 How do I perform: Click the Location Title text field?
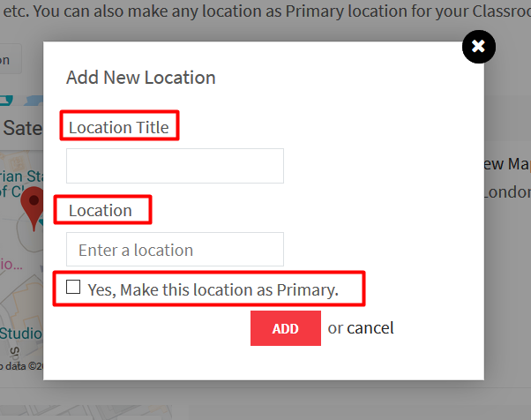175,166
